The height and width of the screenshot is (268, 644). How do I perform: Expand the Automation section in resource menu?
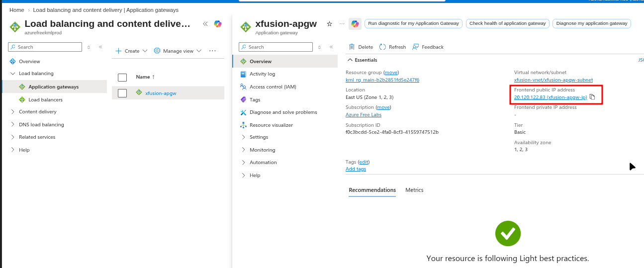click(x=244, y=163)
